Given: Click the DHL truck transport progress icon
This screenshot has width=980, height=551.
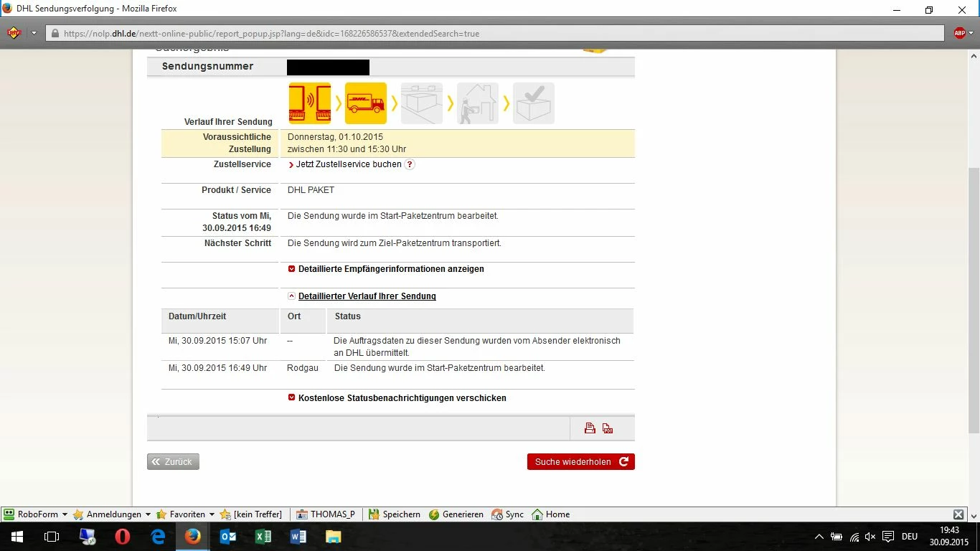Looking at the screenshot, I should coord(366,103).
